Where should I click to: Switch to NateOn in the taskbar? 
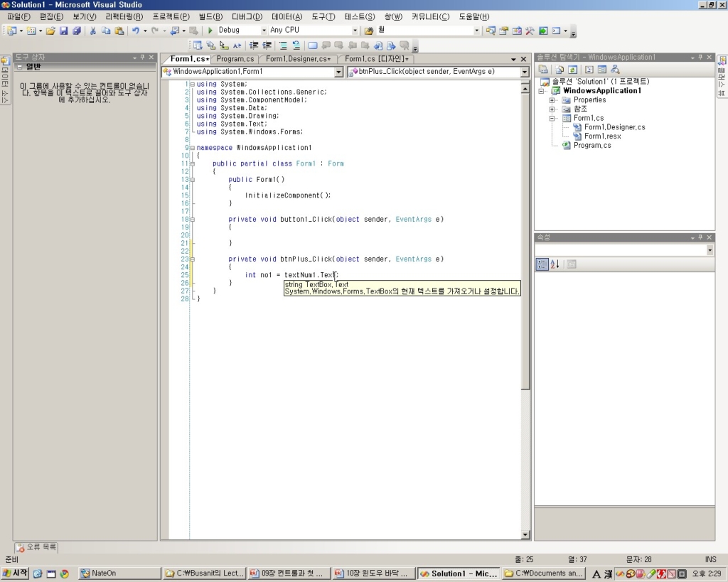point(119,573)
